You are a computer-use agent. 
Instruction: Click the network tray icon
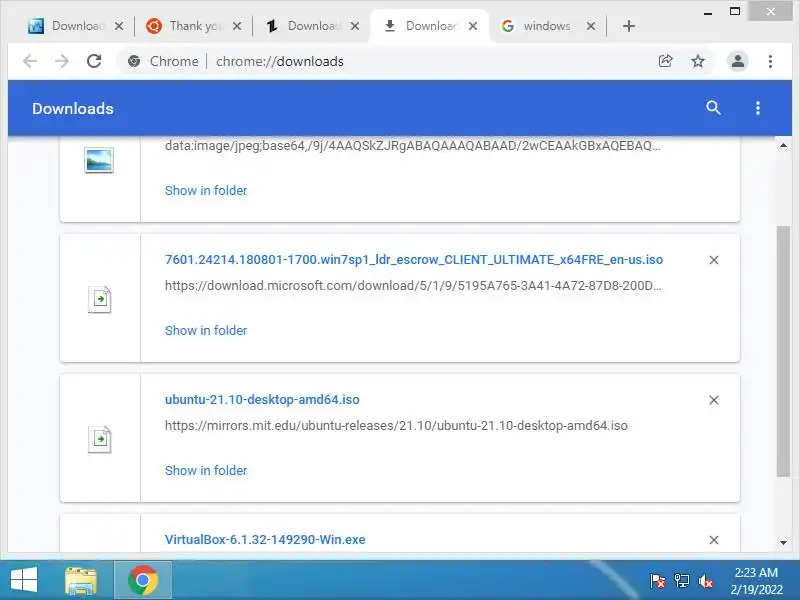[681, 581]
